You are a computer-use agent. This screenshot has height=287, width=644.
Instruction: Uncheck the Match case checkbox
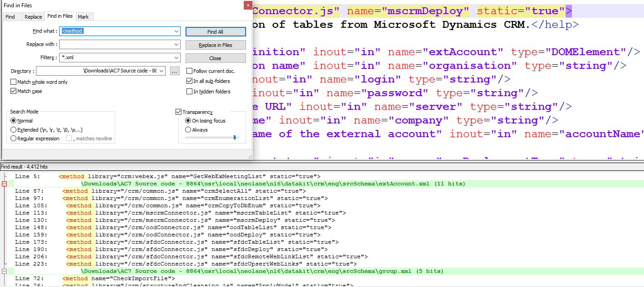(x=13, y=91)
